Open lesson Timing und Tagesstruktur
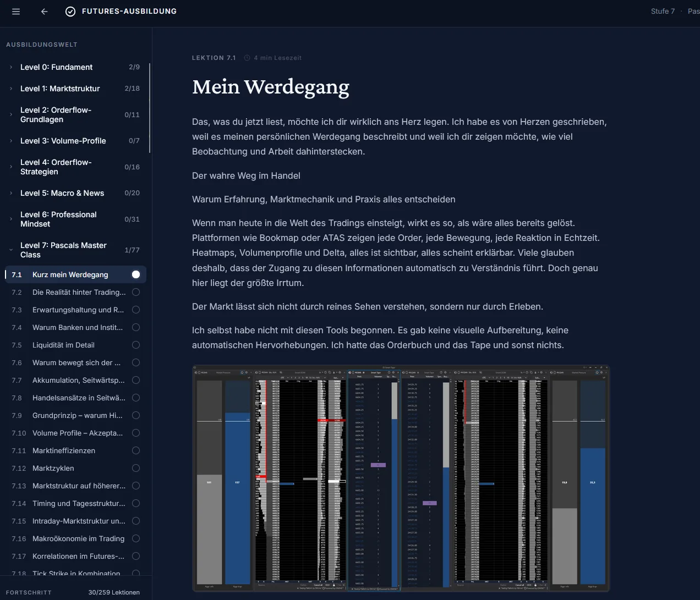Image resolution: width=700 pixels, height=600 pixels. click(75, 503)
